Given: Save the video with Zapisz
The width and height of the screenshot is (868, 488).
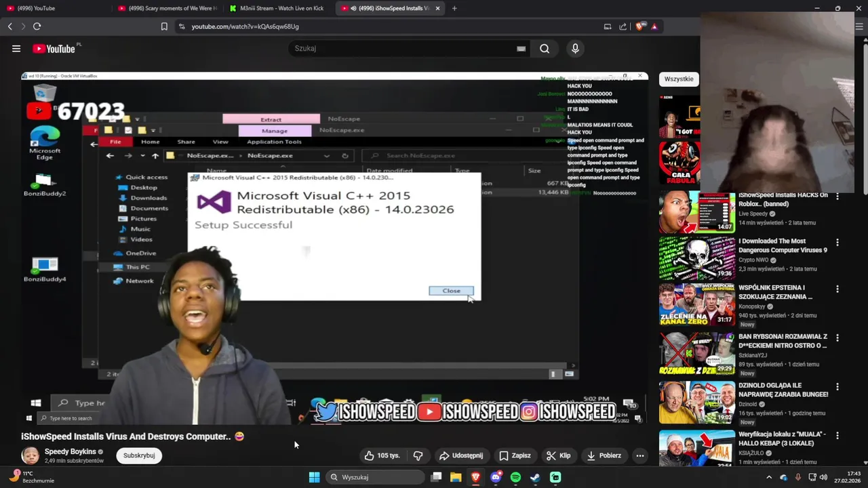Looking at the screenshot, I should click(x=515, y=455).
